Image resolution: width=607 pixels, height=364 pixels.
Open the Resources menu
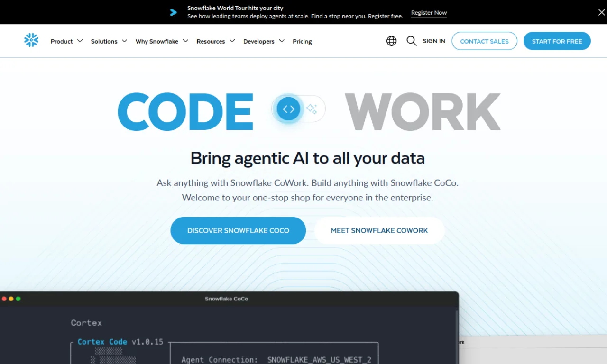click(211, 42)
